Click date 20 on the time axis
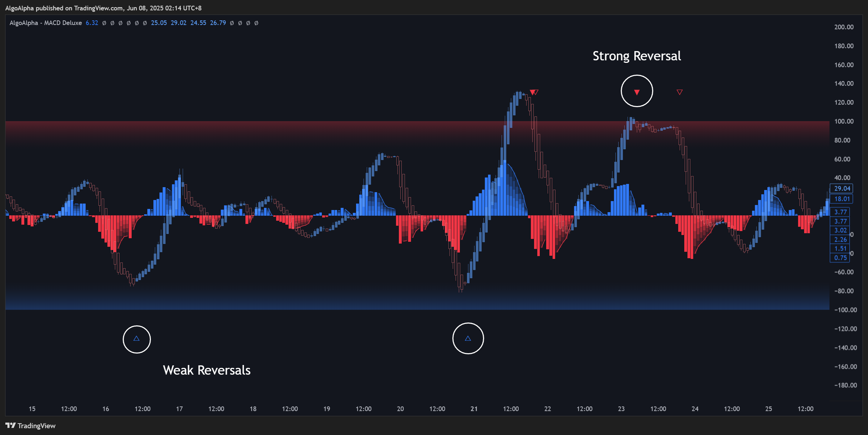This screenshot has width=868, height=435. coord(400,409)
